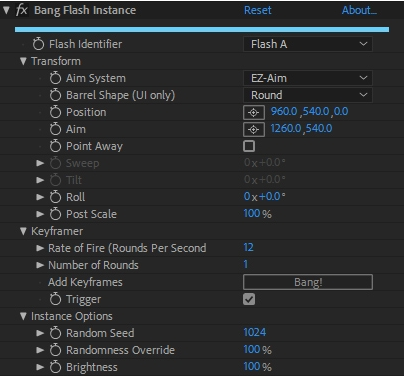Viewport: 404px width, 376px height.
Task: Edit Aim value 1260.0
Action: pos(286,128)
